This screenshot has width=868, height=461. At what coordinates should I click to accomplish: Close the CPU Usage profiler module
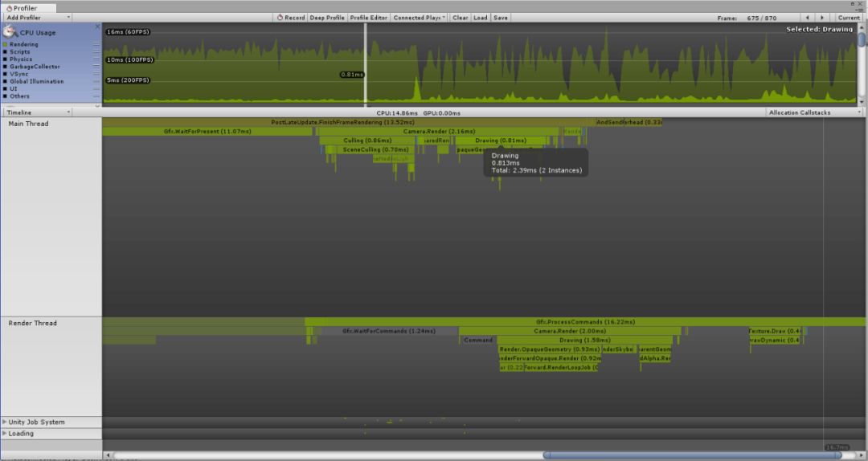pyautogui.click(x=97, y=27)
